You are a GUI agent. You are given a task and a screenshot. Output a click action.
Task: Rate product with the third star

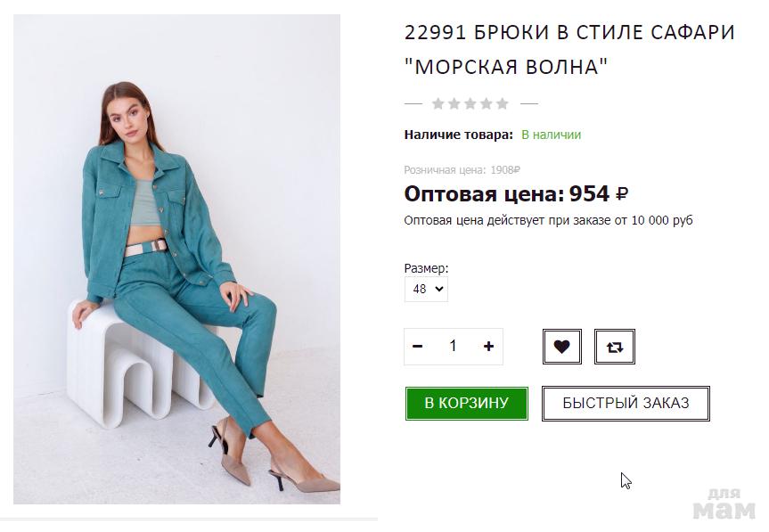(470, 104)
